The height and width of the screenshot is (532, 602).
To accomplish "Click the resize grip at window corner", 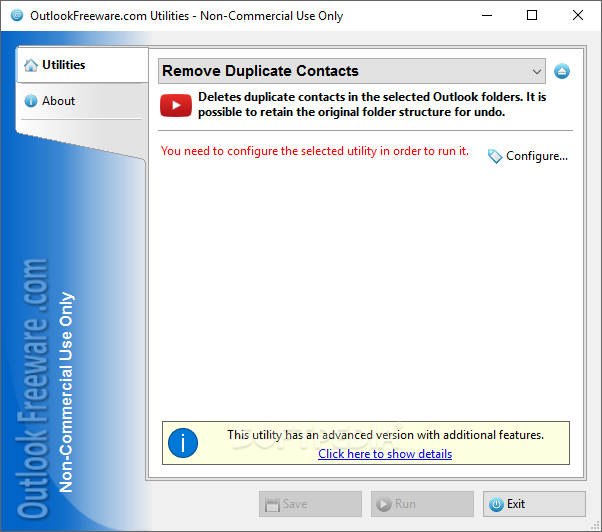I will coord(596,526).
